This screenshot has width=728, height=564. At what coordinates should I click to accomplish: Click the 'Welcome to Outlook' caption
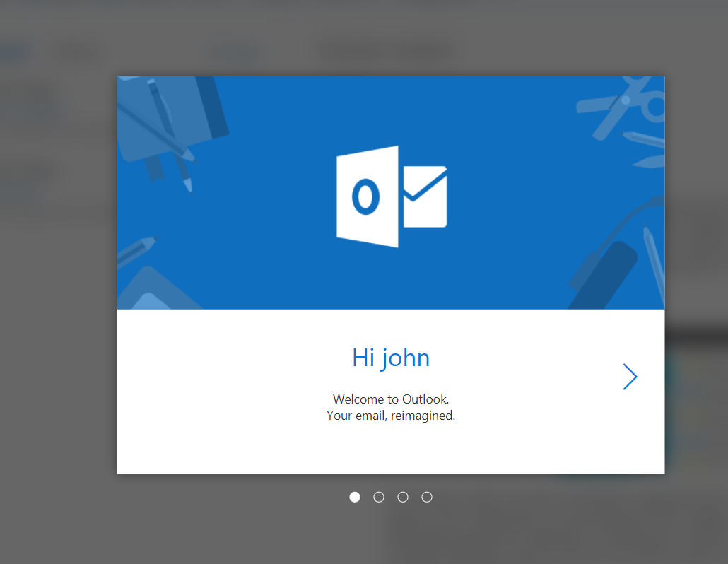(391, 399)
